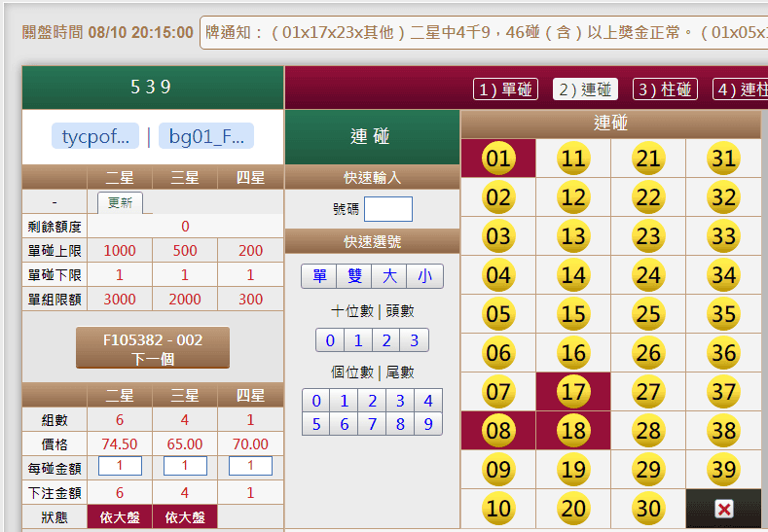Viewport: 768px width, 532px height.
Task: Select units digit 5 under 個位數
Action: pos(316,424)
